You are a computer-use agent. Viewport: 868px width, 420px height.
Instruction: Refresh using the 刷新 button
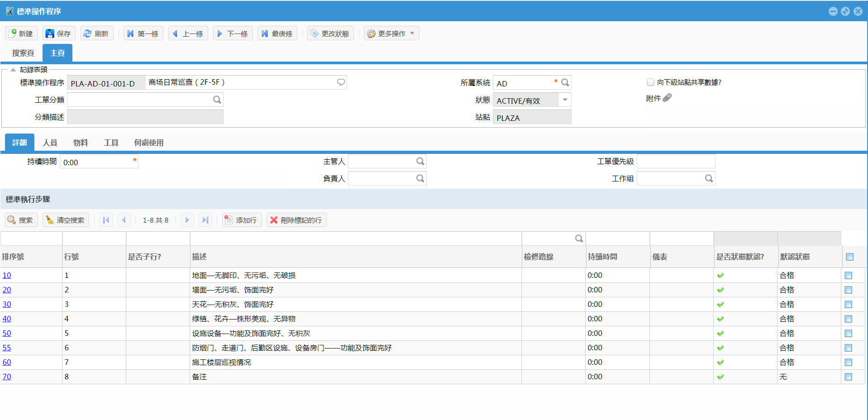(x=96, y=33)
